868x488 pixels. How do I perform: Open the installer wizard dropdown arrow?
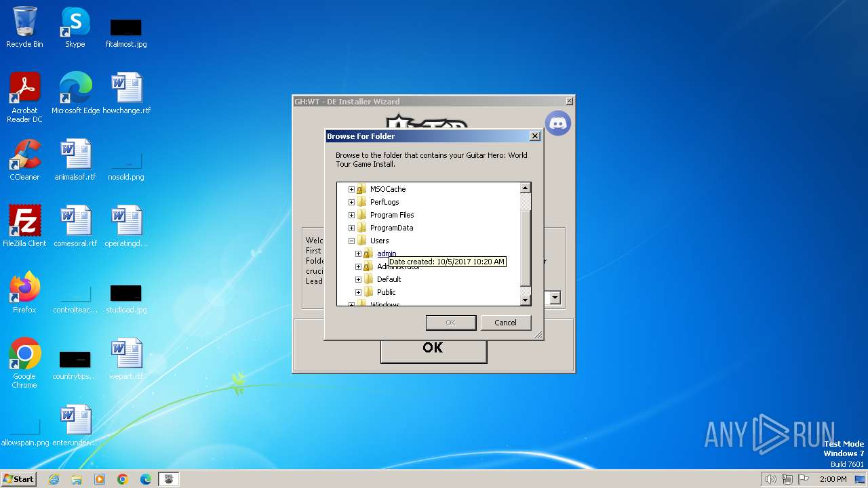[x=555, y=298]
